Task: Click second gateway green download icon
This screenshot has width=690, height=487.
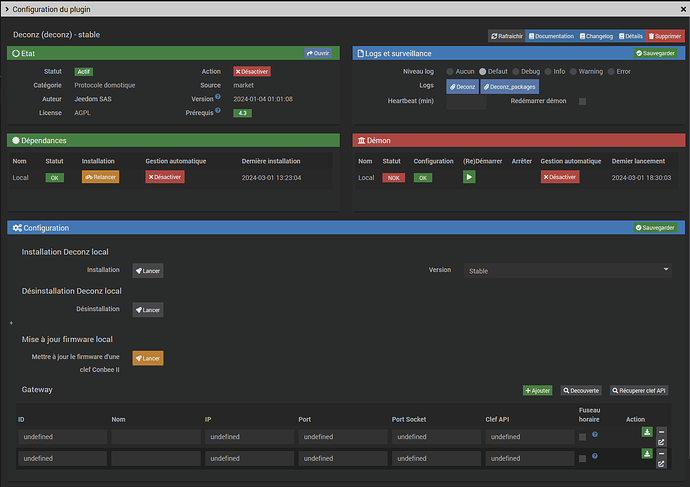Action: pyautogui.click(x=647, y=453)
